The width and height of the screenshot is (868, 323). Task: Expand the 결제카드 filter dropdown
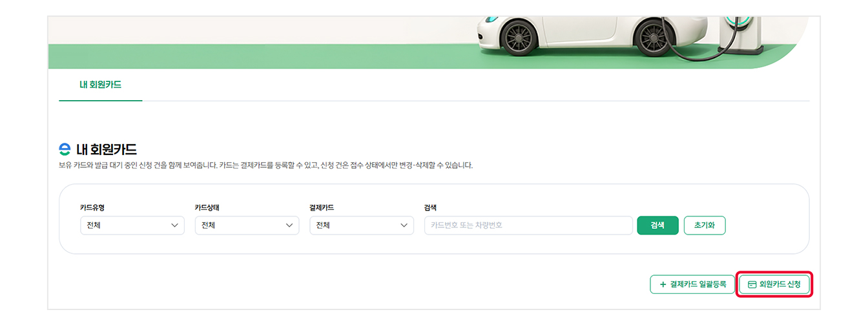[362, 225]
